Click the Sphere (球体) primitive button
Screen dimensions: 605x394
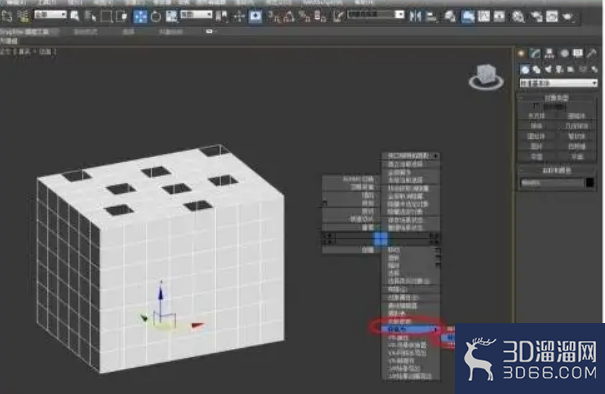[536, 126]
